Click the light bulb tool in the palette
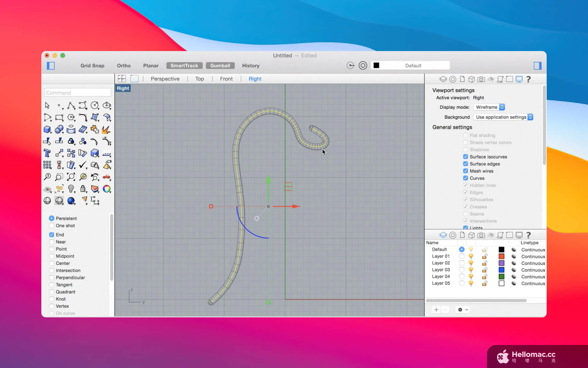The image size is (588, 368). coord(71,189)
